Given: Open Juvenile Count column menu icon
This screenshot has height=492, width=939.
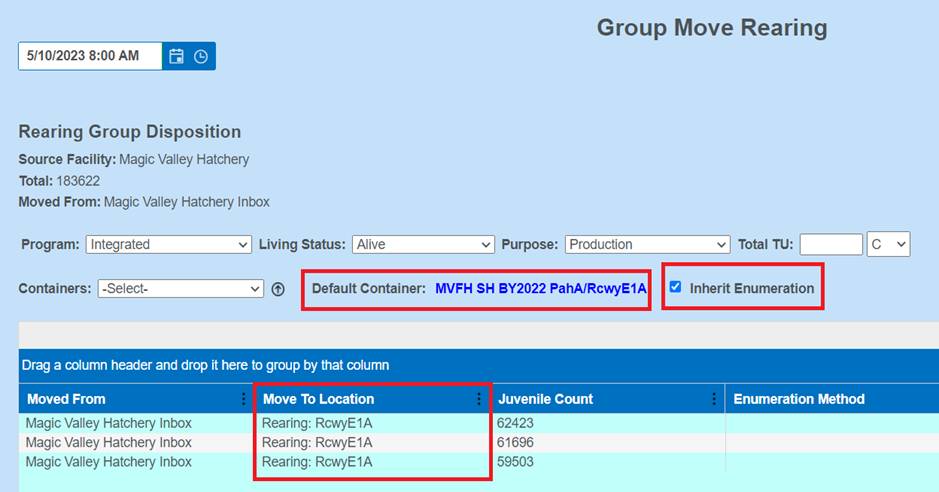Looking at the screenshot, I should click(714, 399).
